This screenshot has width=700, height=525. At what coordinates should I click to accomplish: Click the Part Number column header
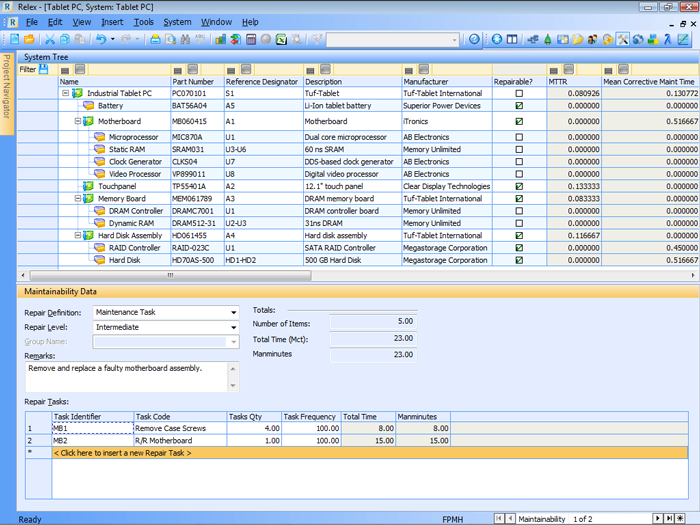point(197,82)
